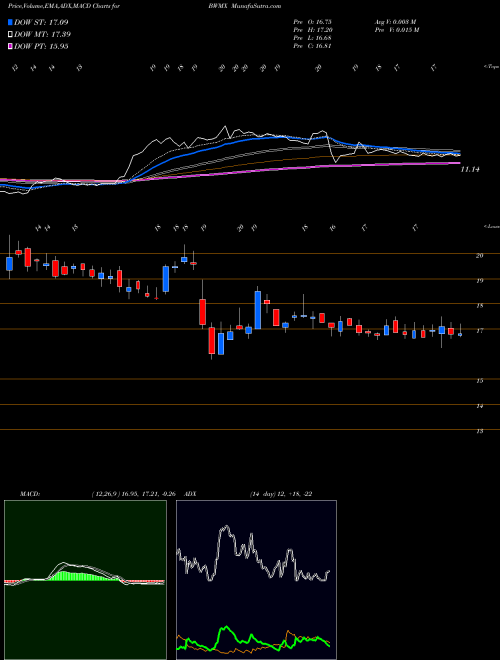Click the white ADX line in ADX panel
This screenshot has height=660, width=500.
pos(226,527)
